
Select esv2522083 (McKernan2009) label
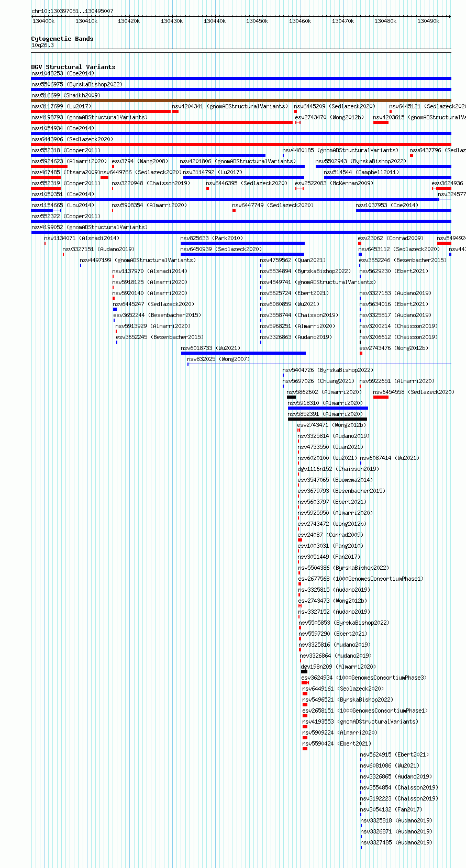click(x=334, y=183)
